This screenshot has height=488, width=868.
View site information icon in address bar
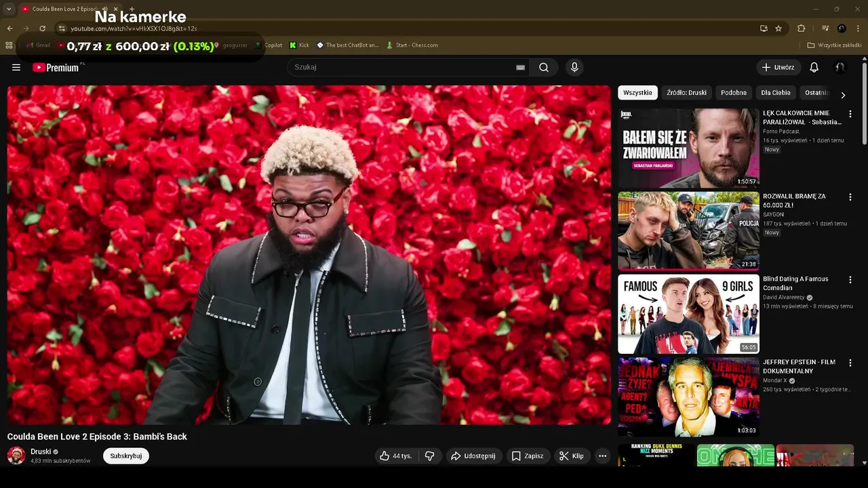pos(62,28)
